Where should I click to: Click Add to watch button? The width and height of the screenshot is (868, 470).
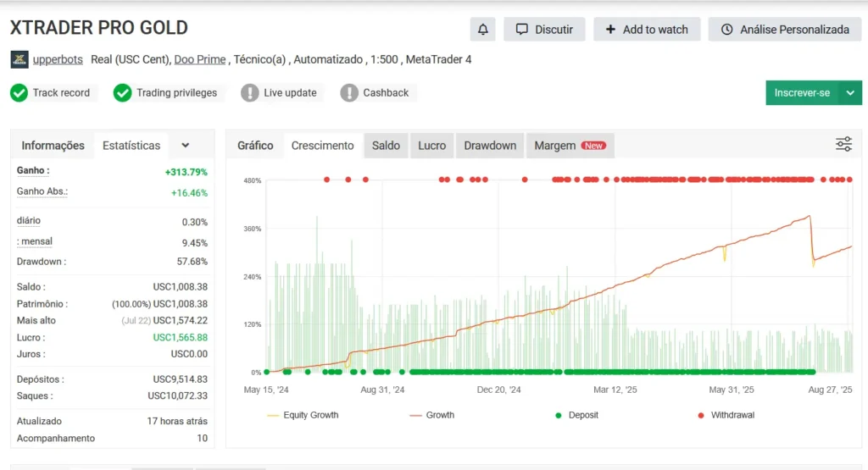647,30
